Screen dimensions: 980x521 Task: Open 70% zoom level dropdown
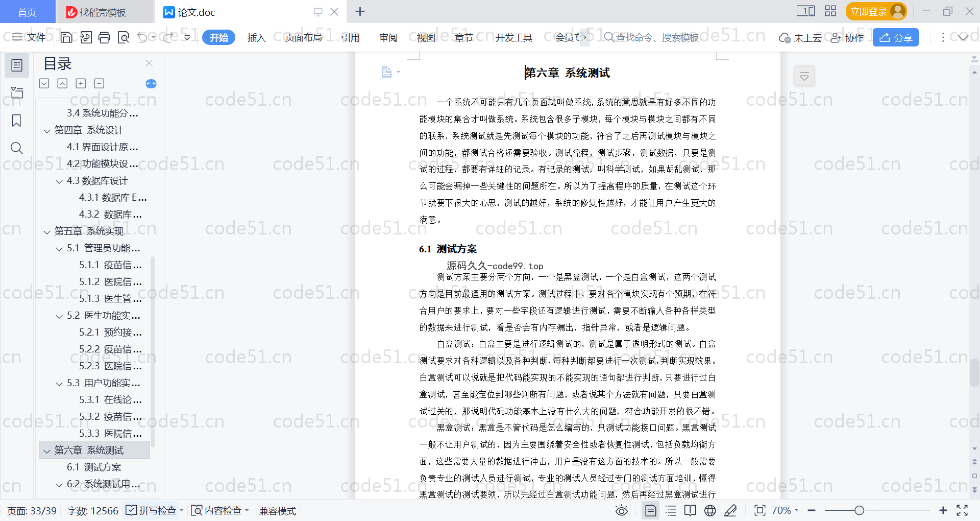pos(785,510)
